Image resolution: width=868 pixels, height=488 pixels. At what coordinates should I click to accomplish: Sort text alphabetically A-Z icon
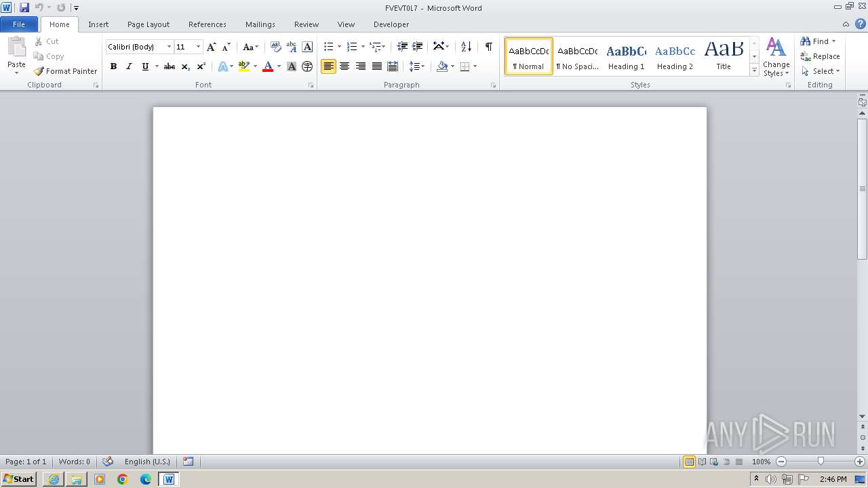click(x=466, y=47)
